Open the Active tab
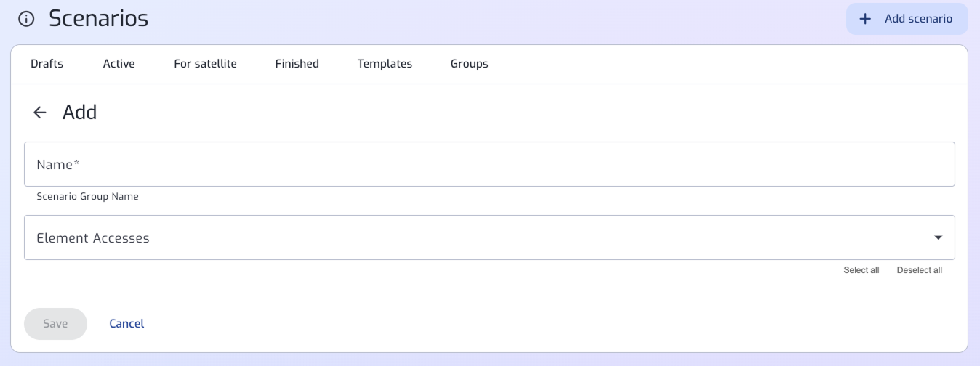 pyautogui.click(x=119, y=64)
